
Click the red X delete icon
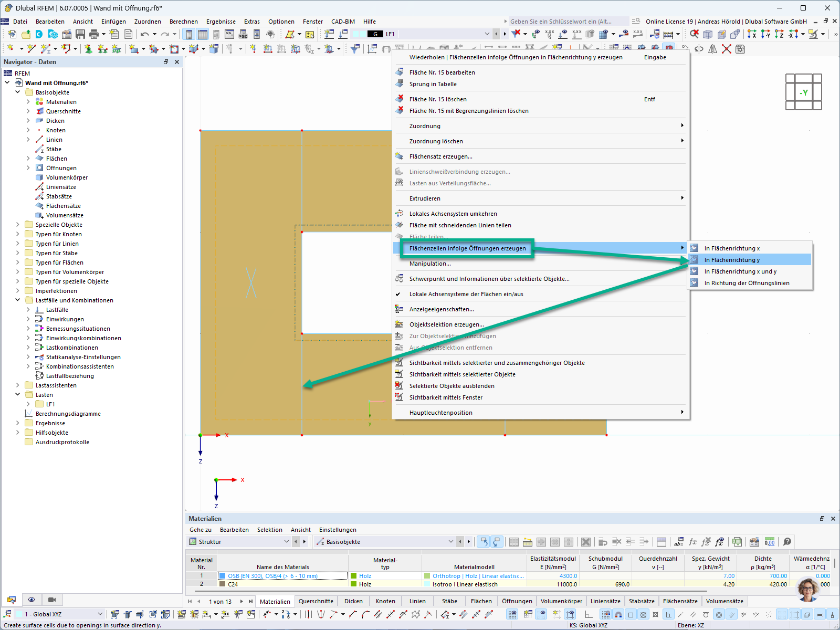tap(727, 49)
